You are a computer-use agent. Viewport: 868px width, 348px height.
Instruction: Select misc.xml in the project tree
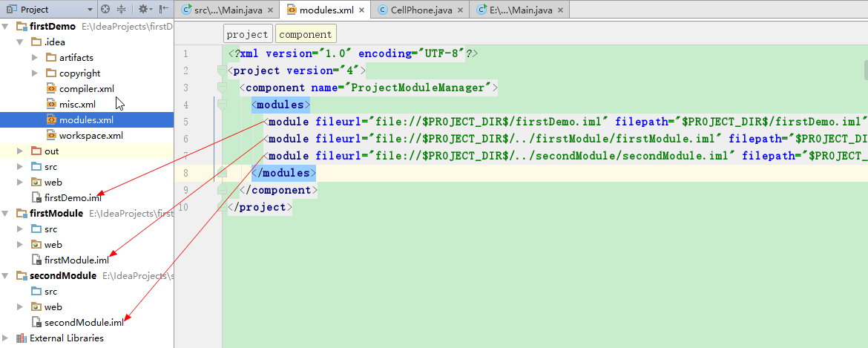click(x=77, y=104)
